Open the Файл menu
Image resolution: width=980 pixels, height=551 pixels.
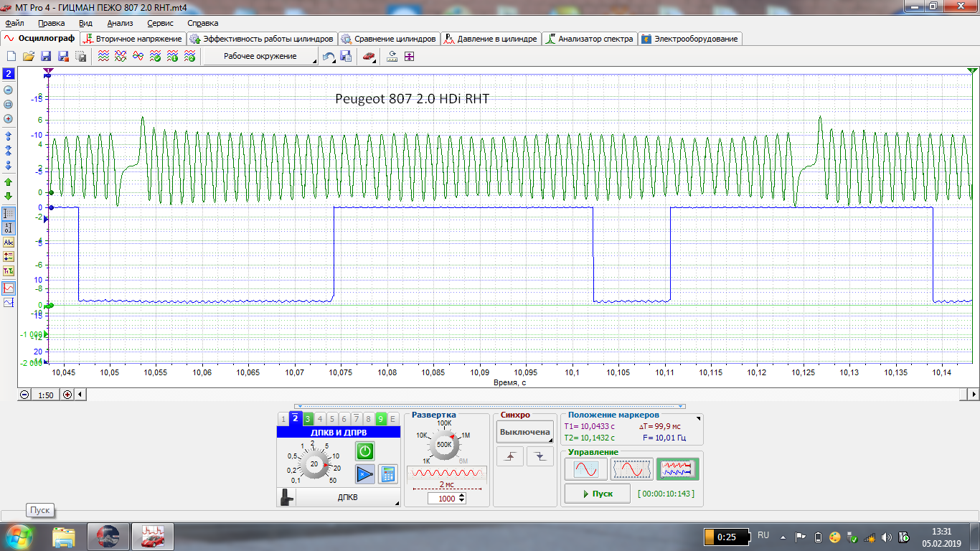pos(14,23)
